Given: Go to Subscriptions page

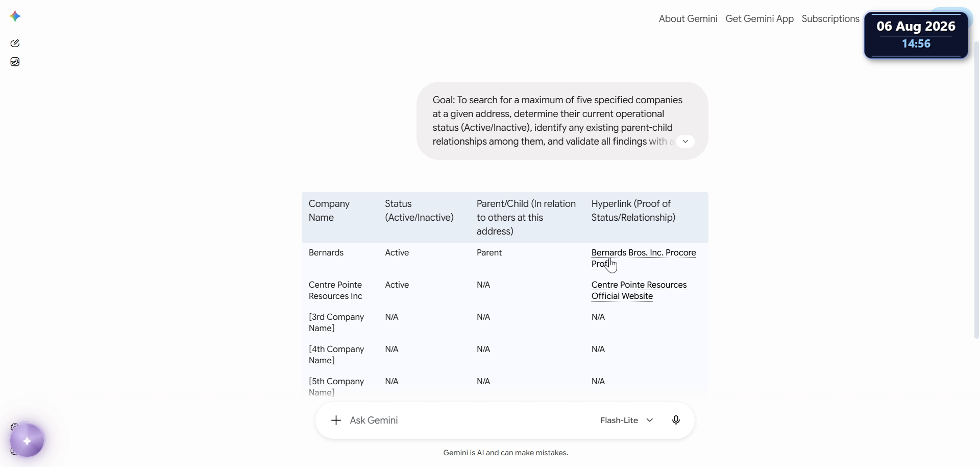Looking at the screenshot, I should point(830,19).
